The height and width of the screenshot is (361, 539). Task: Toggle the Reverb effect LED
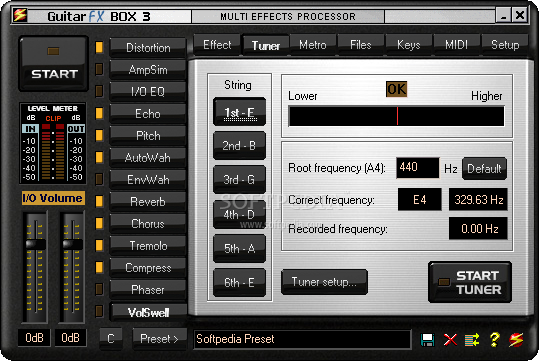(99, 201)
